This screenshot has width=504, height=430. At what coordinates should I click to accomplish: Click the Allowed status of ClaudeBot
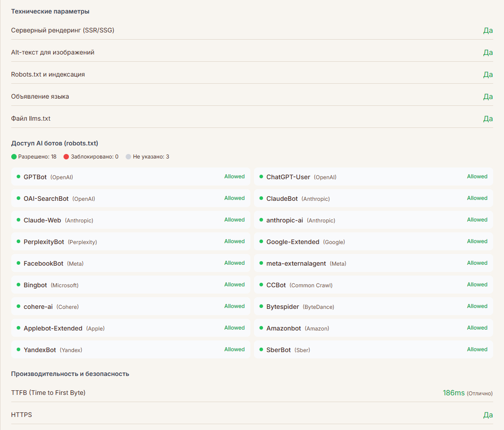477,198
